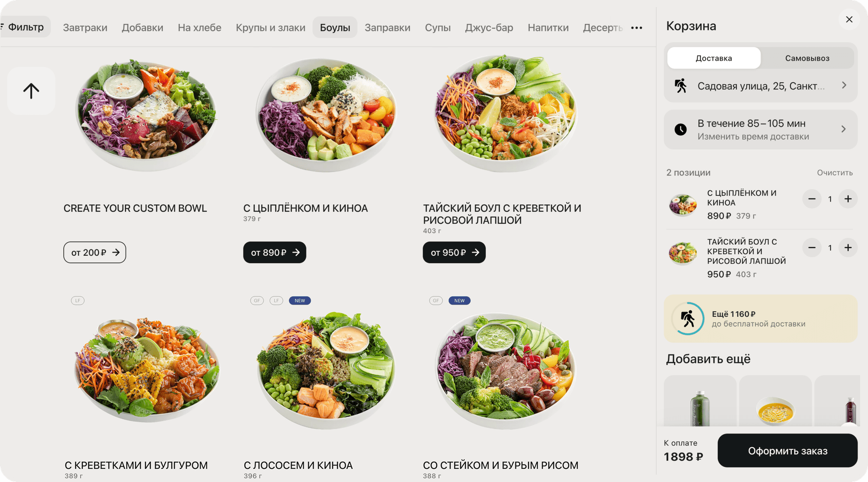Click the scroll-to-top arrow icon

click(31, 91)
